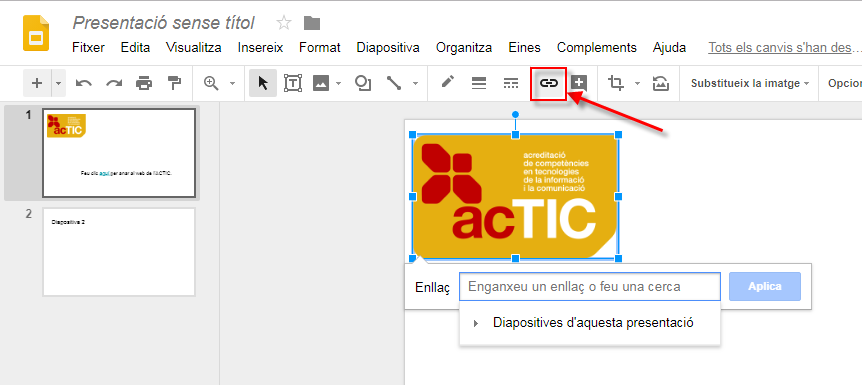
Task: Open the insert image dropdown arrow
Action: point(339,84)
